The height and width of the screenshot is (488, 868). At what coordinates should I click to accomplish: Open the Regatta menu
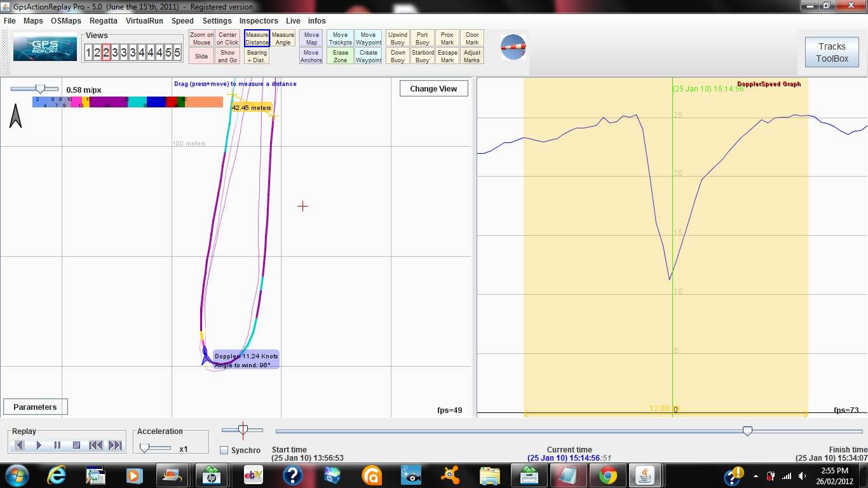click(x=103, y=21)
